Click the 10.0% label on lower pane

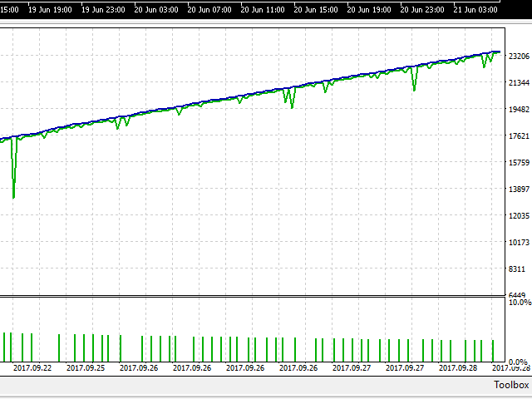(520, 303)
